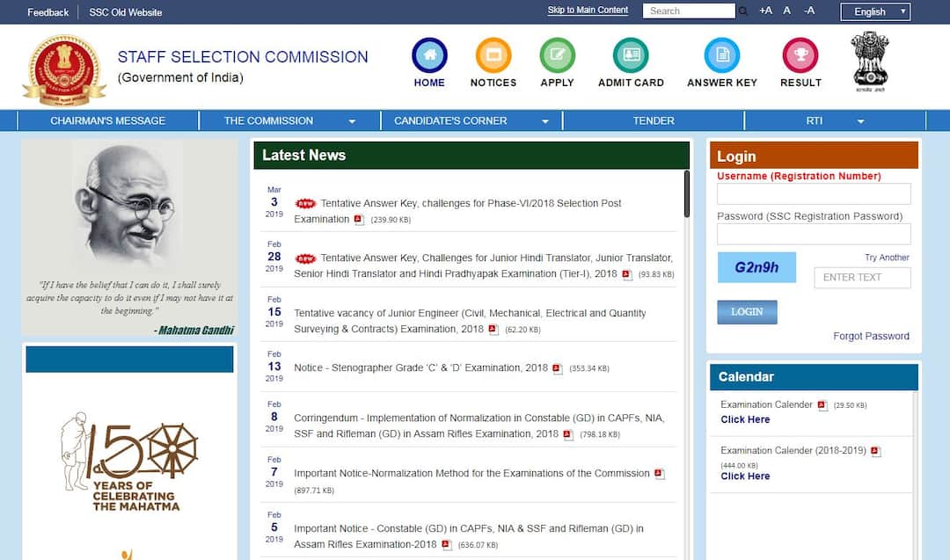This screenshot has height=560, width=950.
Task: Click the Latest News scrollbar
Action: pyautogui.click(x=686, y=193)
